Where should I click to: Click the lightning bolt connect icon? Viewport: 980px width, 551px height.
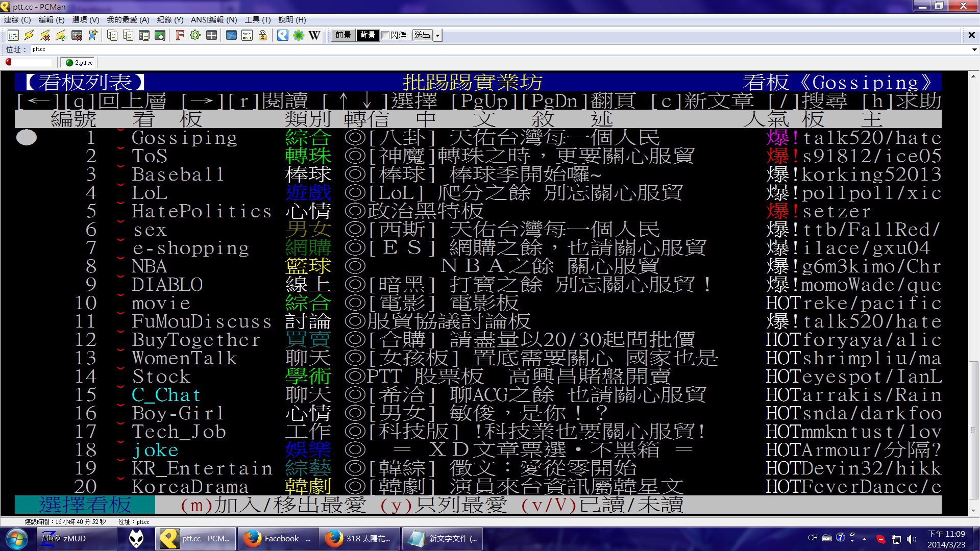point(29,35)
